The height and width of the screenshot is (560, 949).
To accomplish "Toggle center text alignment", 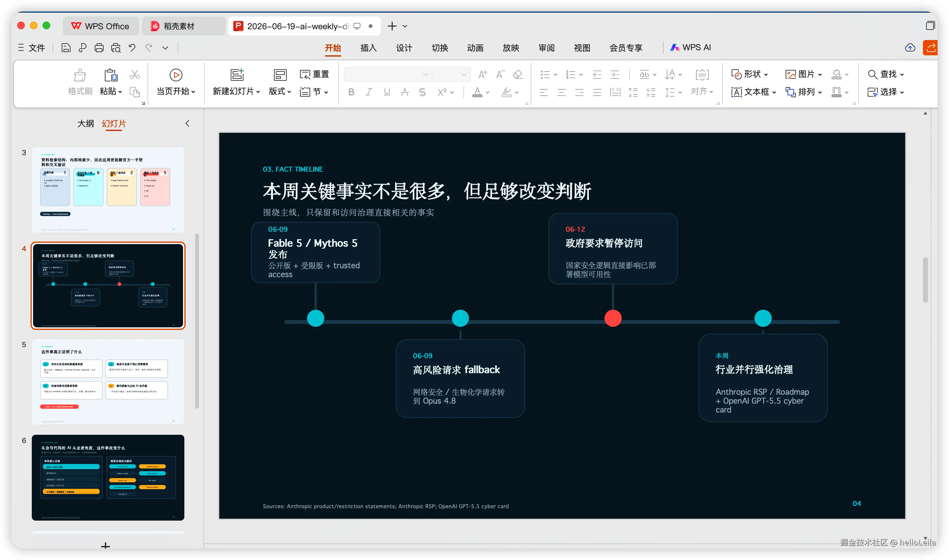I will (562, 92).
